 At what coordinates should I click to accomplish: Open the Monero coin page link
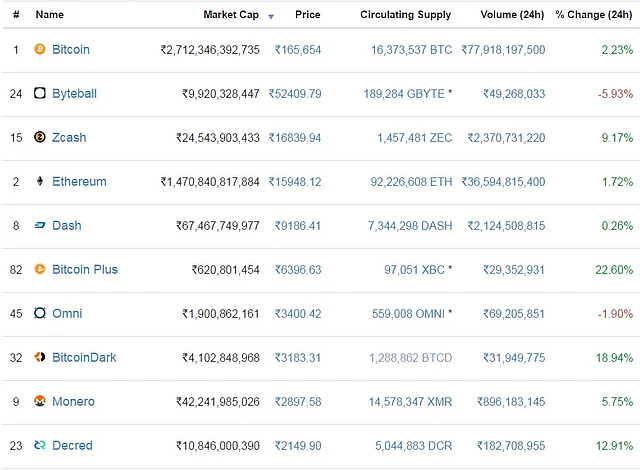coord(73,401)
